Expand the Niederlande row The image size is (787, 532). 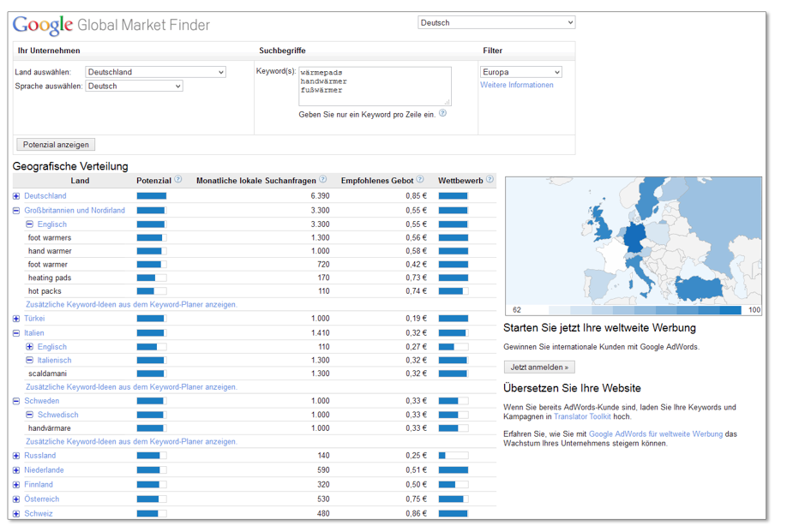click(x=16, y=470)
